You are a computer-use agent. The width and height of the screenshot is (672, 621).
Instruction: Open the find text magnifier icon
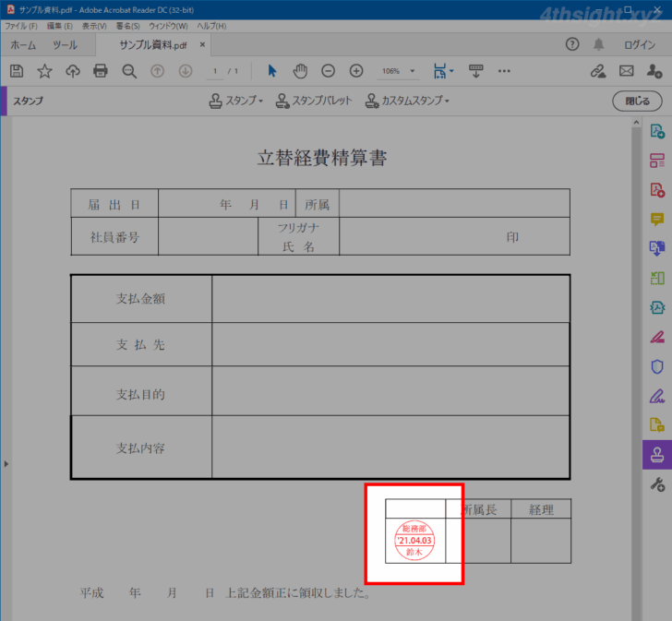(x=129, y=71)
